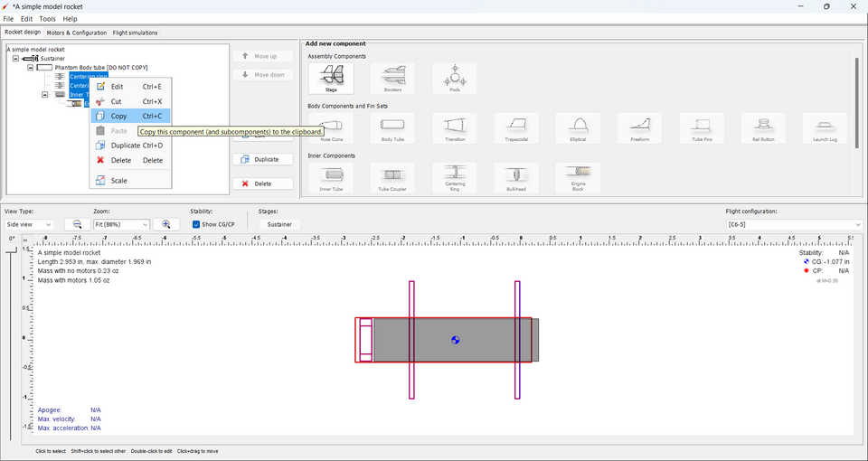Add an Elliptical fin set

578,128
